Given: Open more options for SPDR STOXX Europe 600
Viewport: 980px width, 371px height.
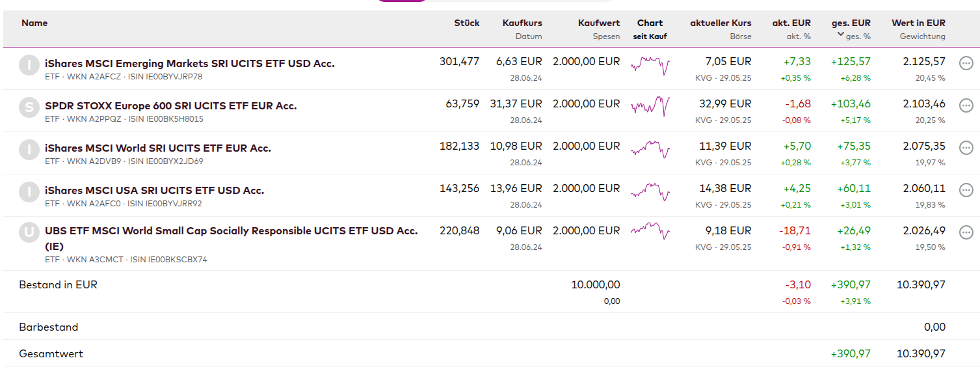Looking at the screenshot, I should tap(966, 105).
